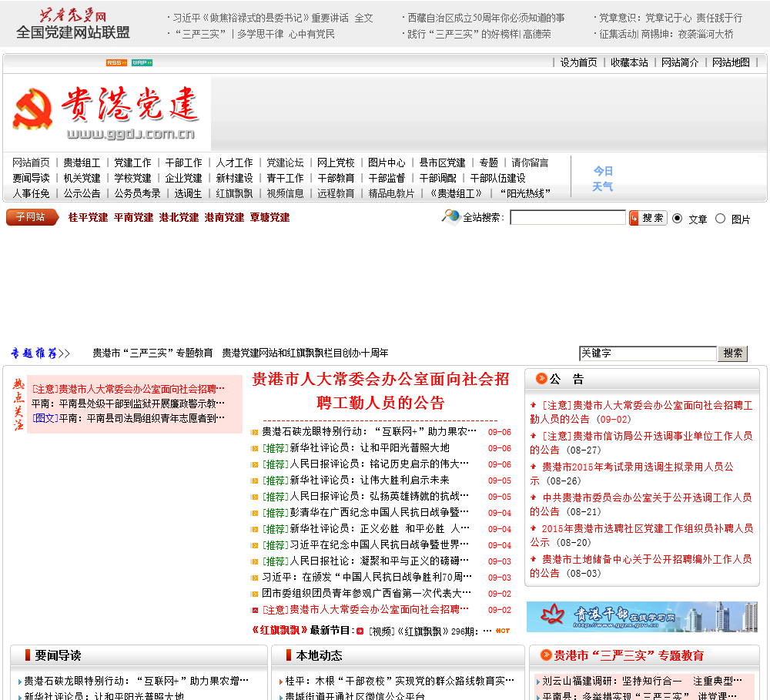Click the 全站搜索 text input field
Screen dimensions: 770x700
click(567, 218)
